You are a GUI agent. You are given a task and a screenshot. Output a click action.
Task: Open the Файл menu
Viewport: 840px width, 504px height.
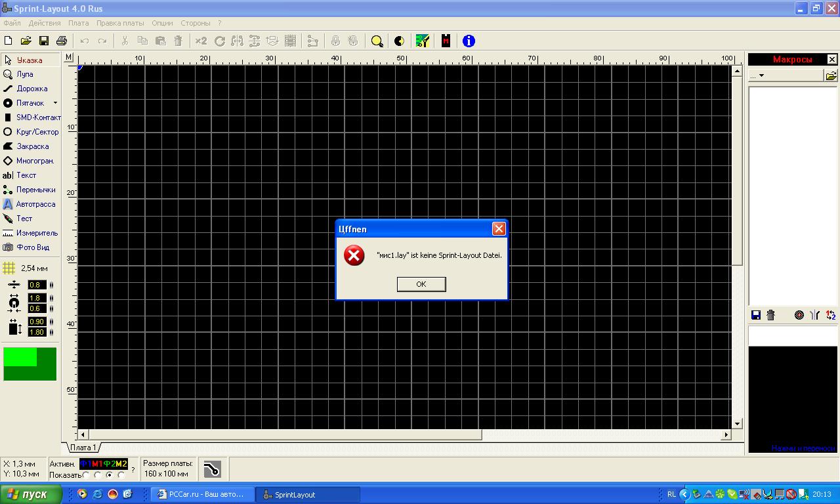click(12, 23)
